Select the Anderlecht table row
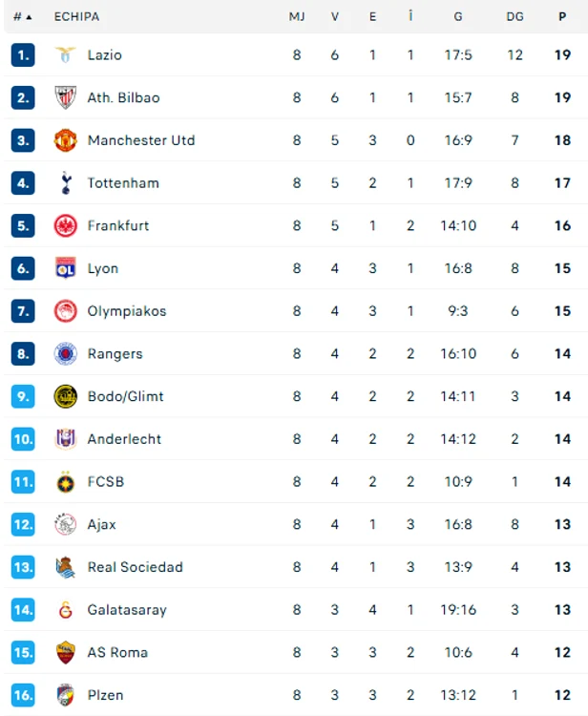 295,439
